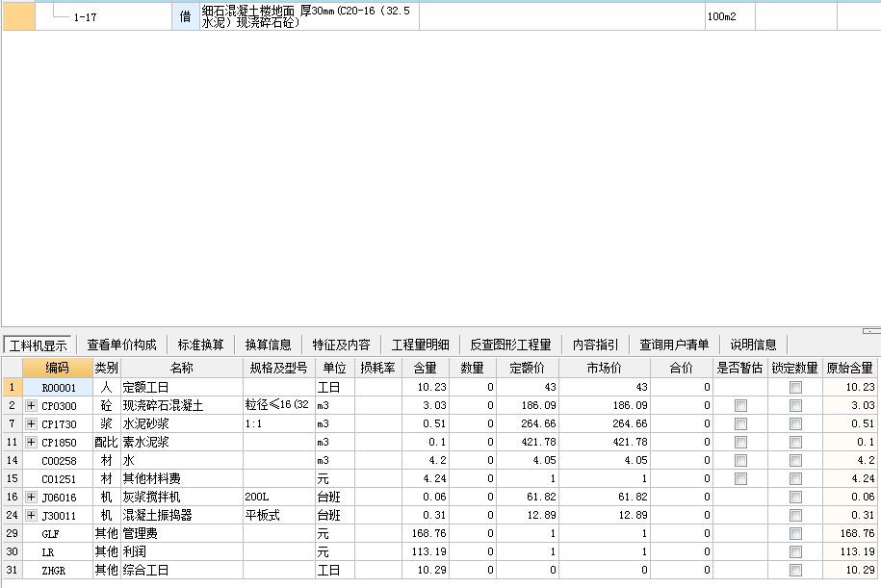
Task: Open the 工程量明细 tab
Action: (x=420, y=345)
